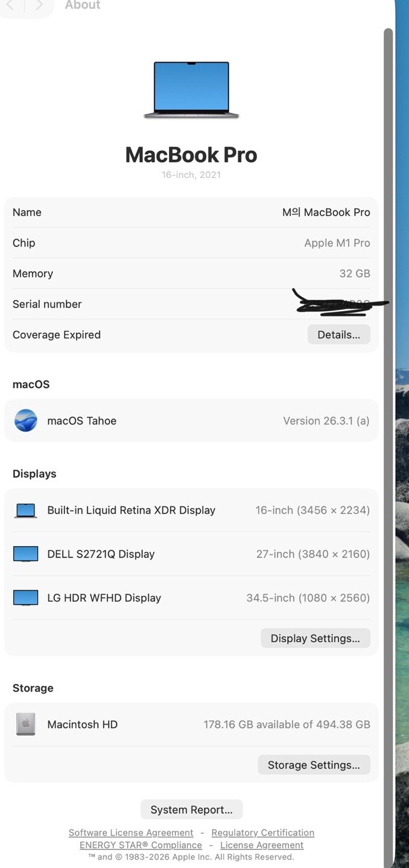The image size is (409, 868).
Task: Go back with the left chevron
Action: click(x=10, y=5)
